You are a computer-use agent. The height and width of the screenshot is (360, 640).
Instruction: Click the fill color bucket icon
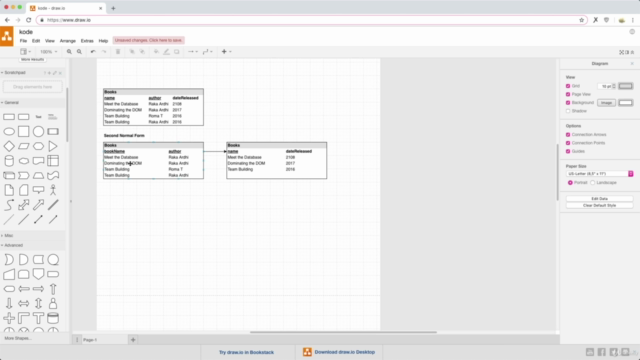click(156, 52)
